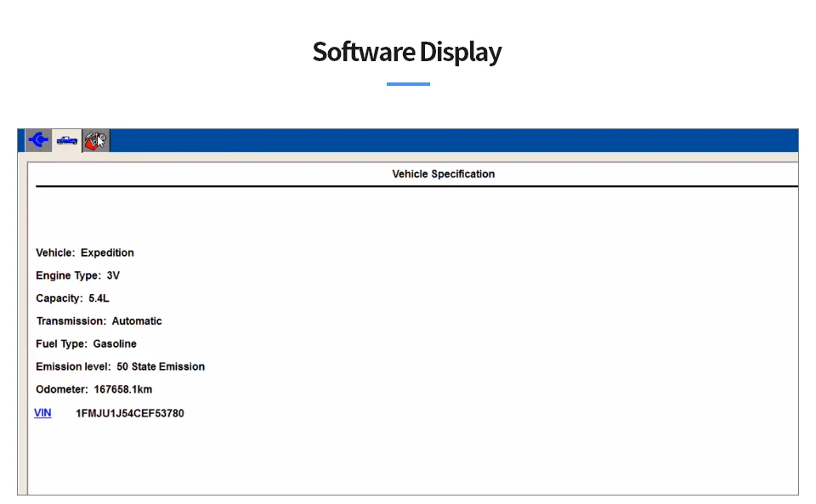Click the Emission level: 50 State Emission line
Image resolution: width=816 pixels, height=504 pixels.
[120, 366]
